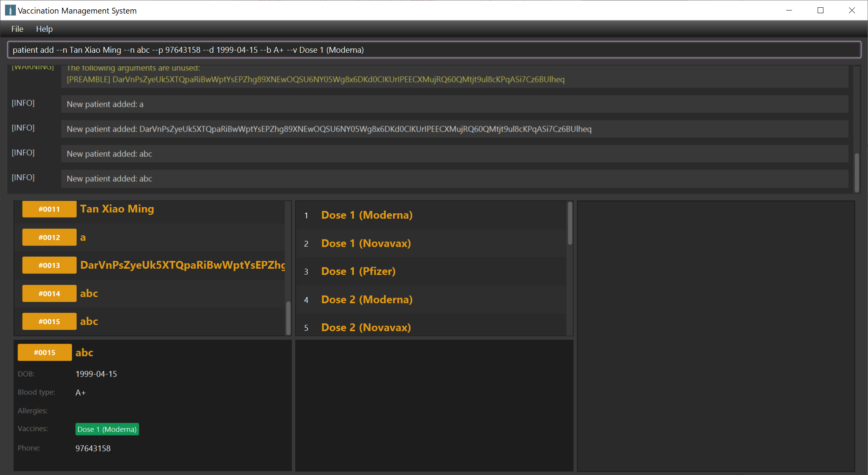
Task: Click the patient add command input field
Action: [434, 50]
